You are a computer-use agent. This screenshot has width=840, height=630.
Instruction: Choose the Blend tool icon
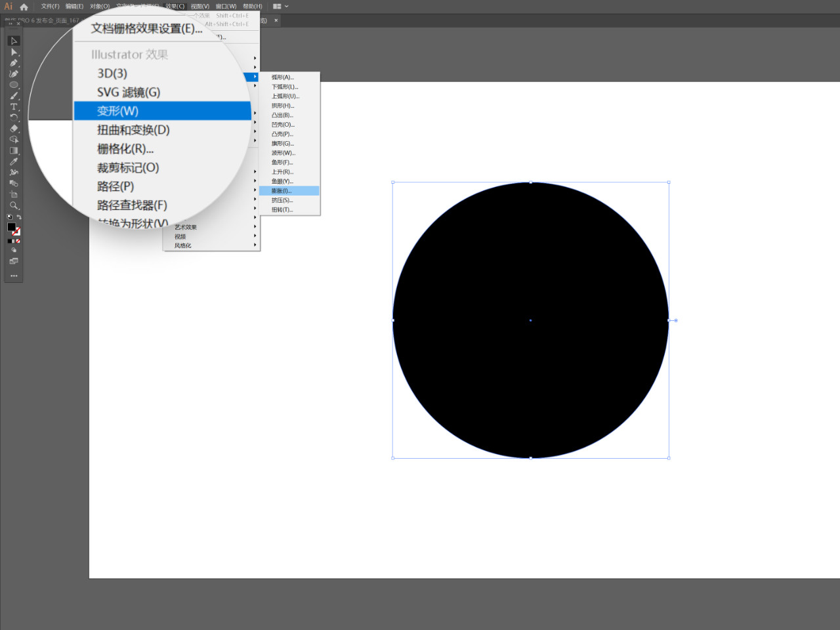(14, 183)
